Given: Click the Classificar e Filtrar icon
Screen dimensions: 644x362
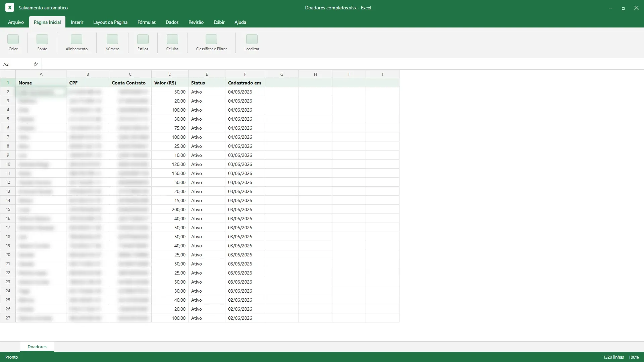Looking at the screenshot, I should [211, 40].
